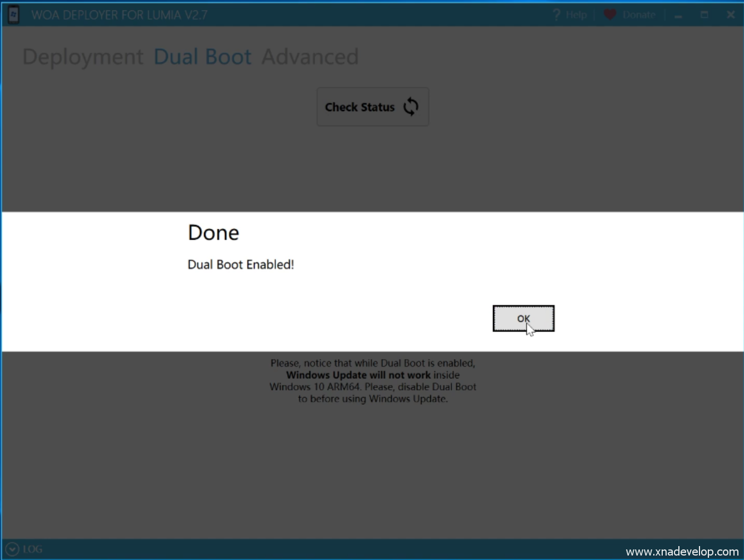Viewport: 744px width, 560px height.
Task: Switch to the Deployment tab
Action: (x=83, y=57)
